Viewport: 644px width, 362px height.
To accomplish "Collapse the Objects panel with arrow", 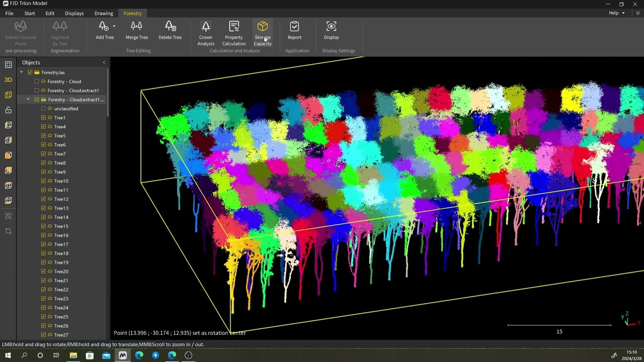I will (x=104, y=62).
